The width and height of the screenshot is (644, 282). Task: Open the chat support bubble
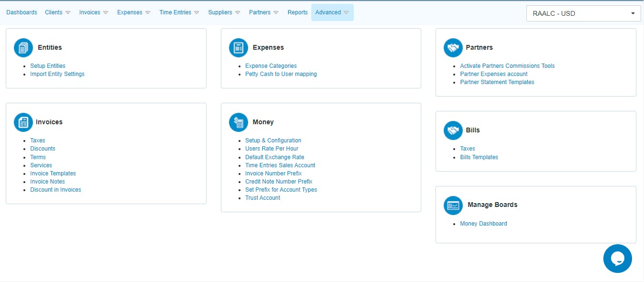[x=618, y=259]
